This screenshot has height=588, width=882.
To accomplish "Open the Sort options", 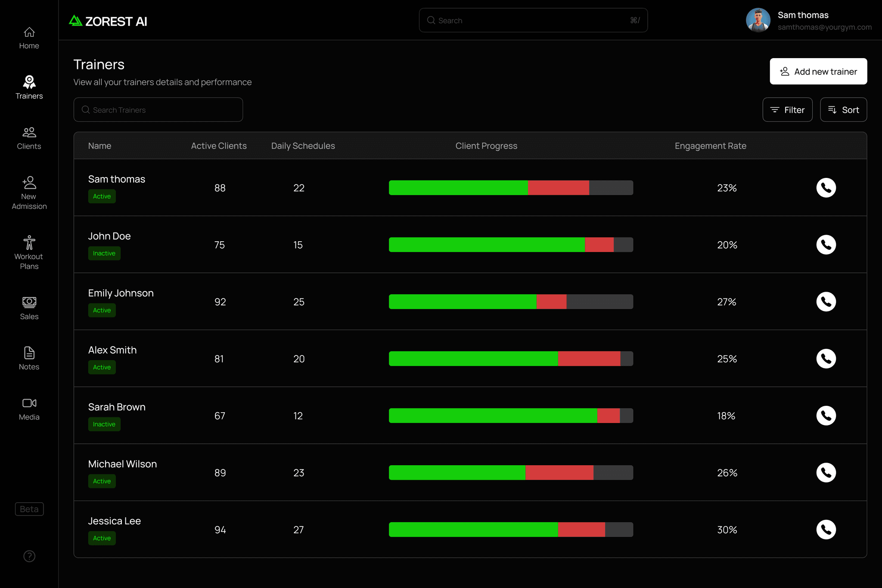I will click(x=843, y=110).
